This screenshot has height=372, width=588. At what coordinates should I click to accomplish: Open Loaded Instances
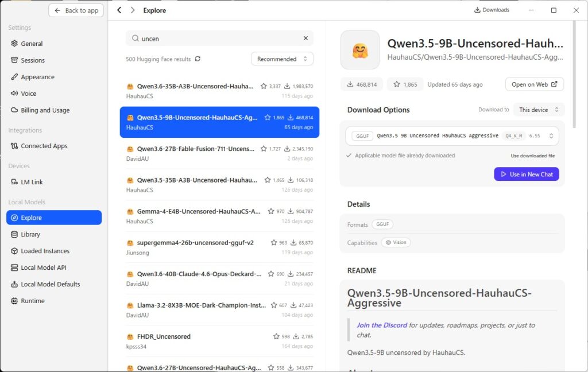(x=54, y=251)
